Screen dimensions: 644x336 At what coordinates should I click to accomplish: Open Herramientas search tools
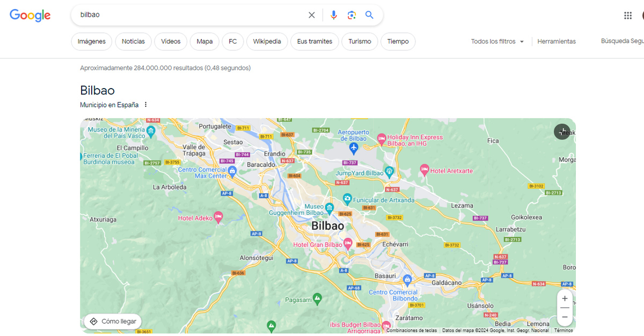tap(557, 41)
